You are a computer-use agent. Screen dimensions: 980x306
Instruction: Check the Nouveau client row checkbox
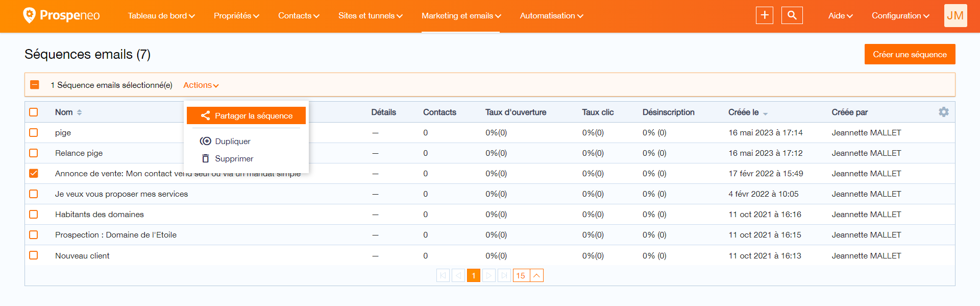[x=34, y=255]
